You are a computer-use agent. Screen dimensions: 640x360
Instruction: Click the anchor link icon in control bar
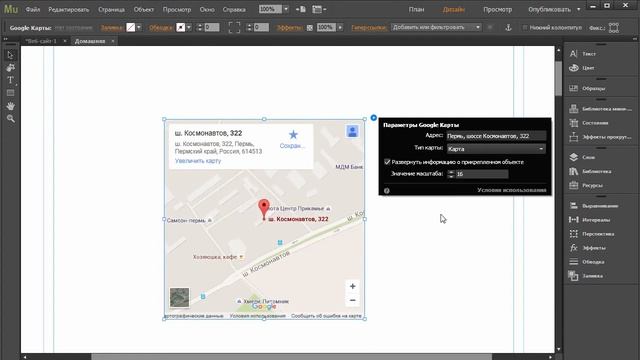coord(508,27)
